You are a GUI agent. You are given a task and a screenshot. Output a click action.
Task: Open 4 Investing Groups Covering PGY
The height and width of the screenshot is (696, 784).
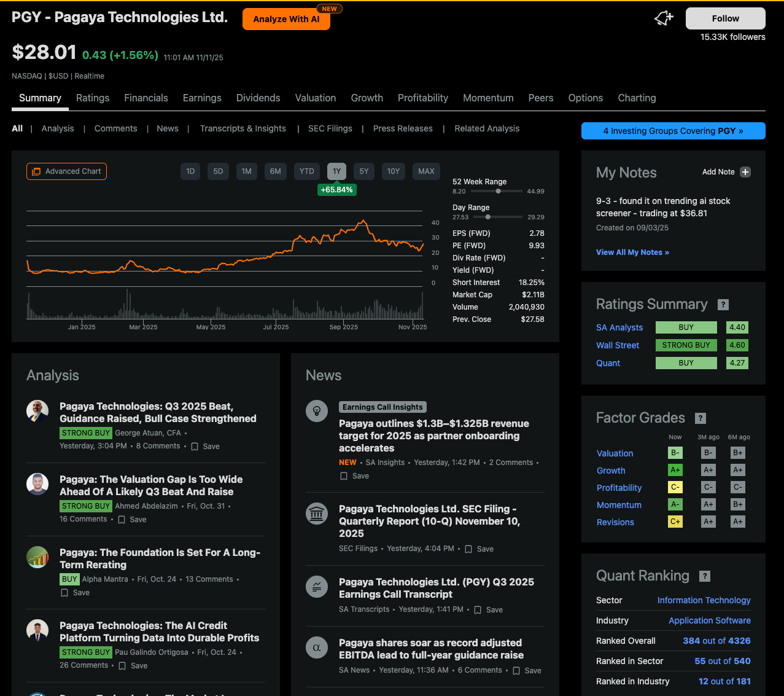[673, 131]
